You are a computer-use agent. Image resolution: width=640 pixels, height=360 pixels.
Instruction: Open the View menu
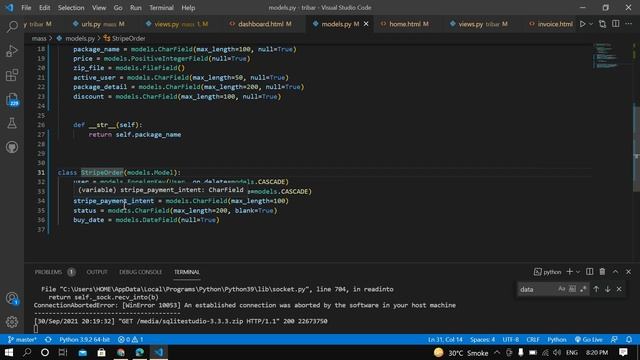[x=99, y=8]
